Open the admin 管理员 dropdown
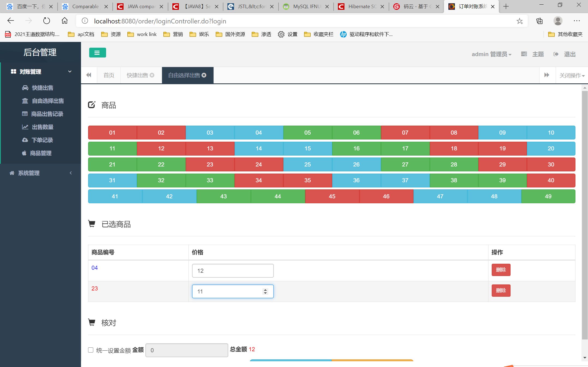The height and width of the screenshot is (367, 588). [x=491, y=54]
